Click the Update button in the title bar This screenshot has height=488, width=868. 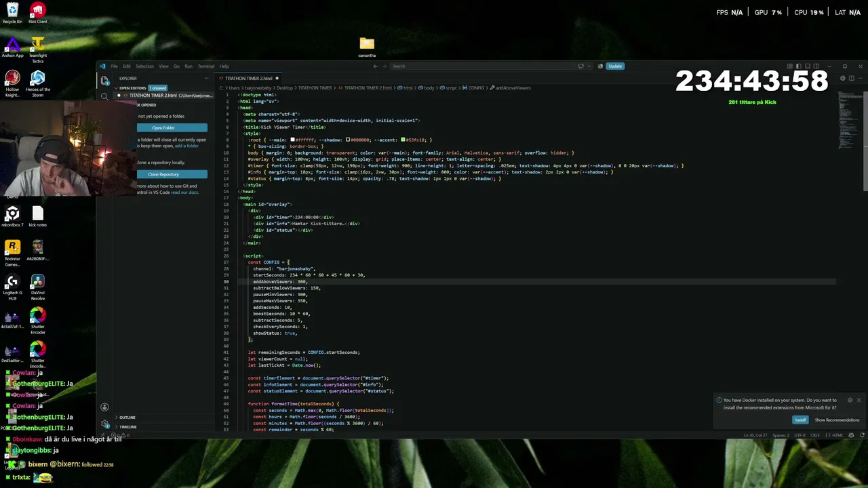(615, 66)
